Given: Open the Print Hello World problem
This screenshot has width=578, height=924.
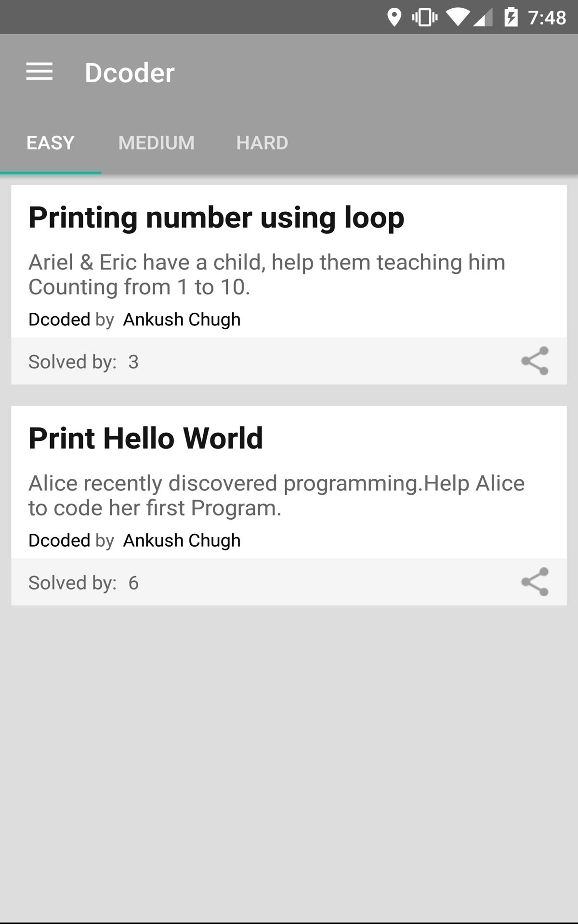Looking at the screenshot, I should 145,438.
